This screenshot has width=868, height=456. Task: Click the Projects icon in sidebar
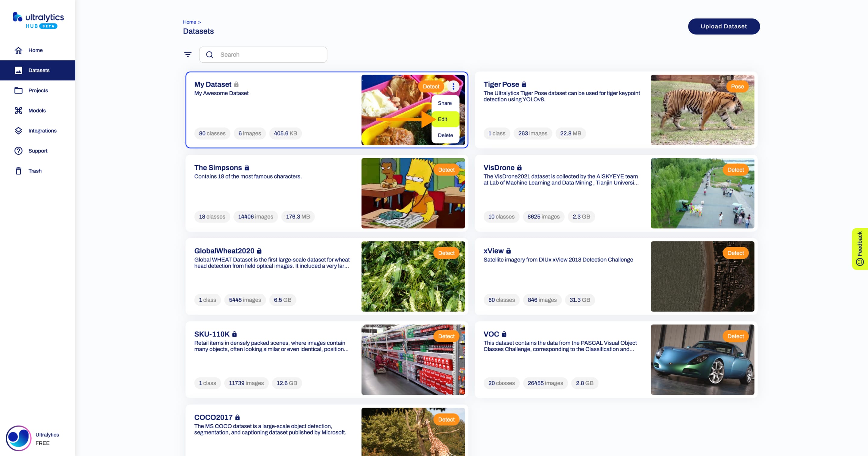(x=18, y=90)
